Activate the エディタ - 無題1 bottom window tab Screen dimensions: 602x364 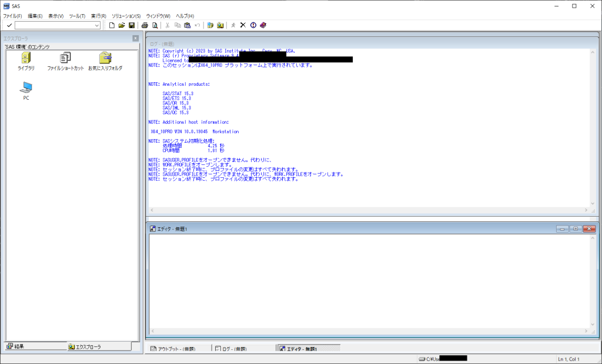point(309,349)
